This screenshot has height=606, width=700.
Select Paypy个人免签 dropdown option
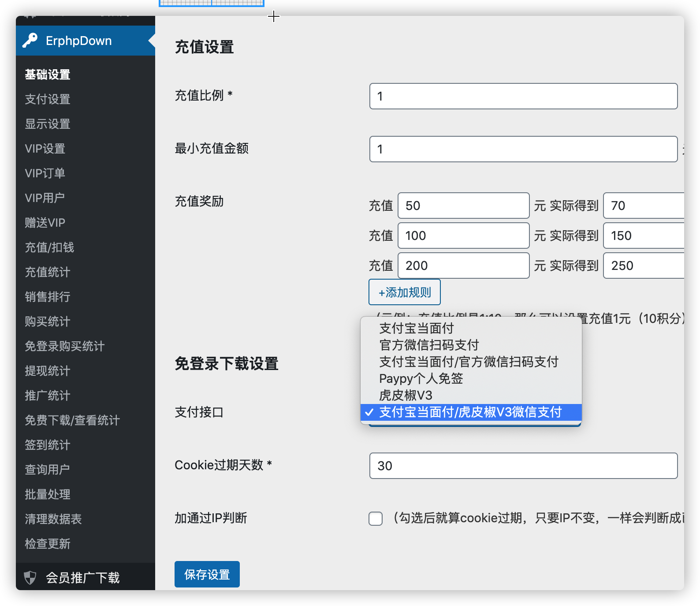pyautogui.click(x=471, y=378)
